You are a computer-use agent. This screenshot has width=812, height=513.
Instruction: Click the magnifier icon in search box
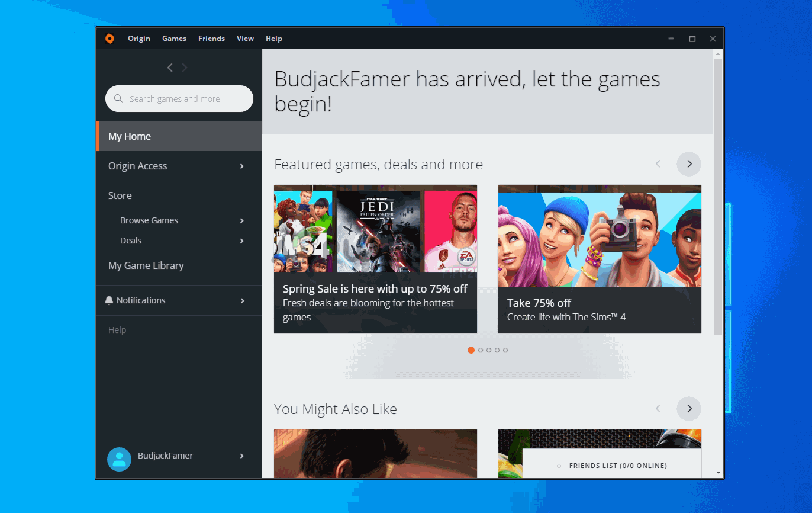118,99
